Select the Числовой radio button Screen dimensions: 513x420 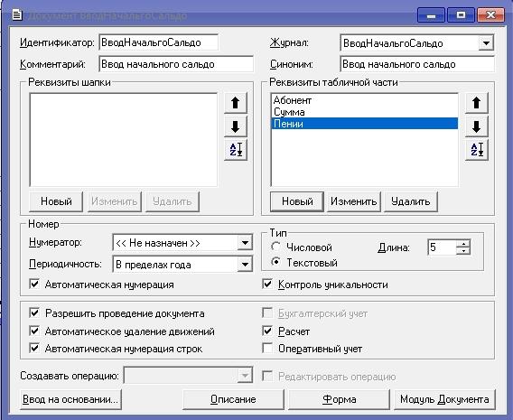[x=275, y=247]
